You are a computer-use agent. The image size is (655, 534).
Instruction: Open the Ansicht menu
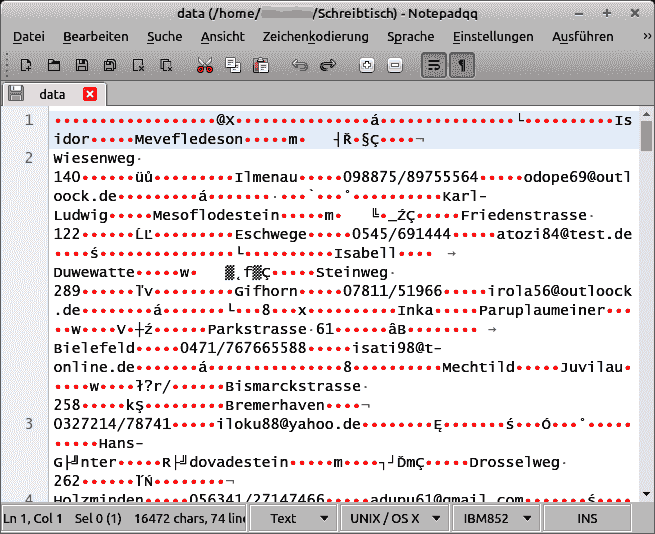[223, 37]
